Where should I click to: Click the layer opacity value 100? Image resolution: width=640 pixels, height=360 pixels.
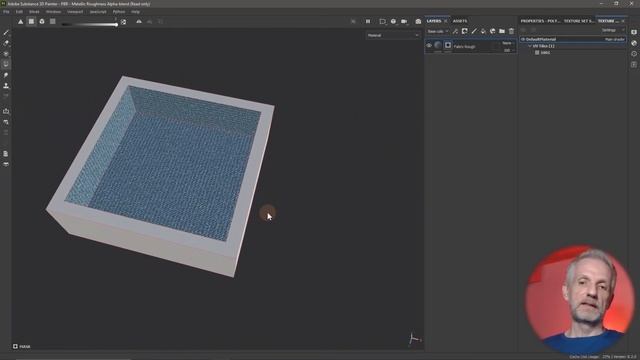pos(507,50)
